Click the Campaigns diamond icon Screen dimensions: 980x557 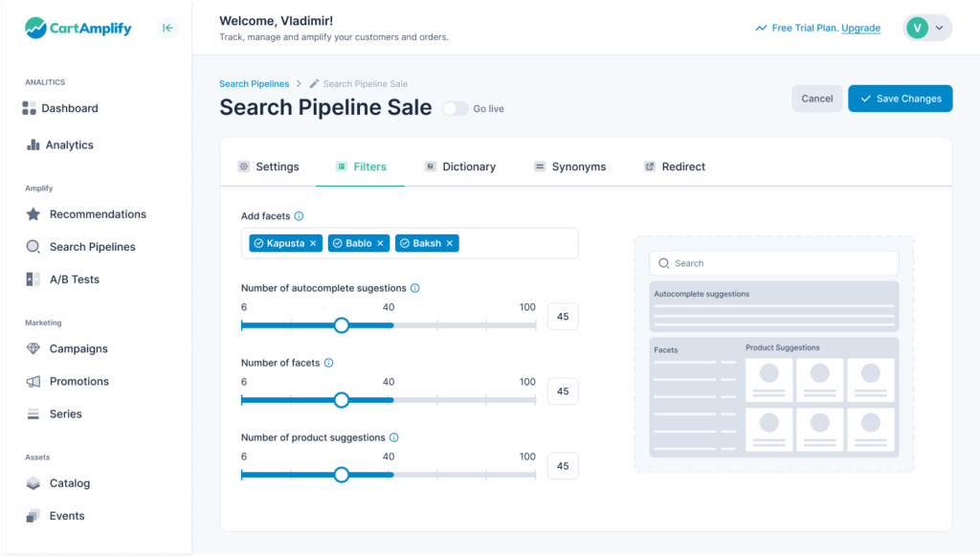click(33, 348)
